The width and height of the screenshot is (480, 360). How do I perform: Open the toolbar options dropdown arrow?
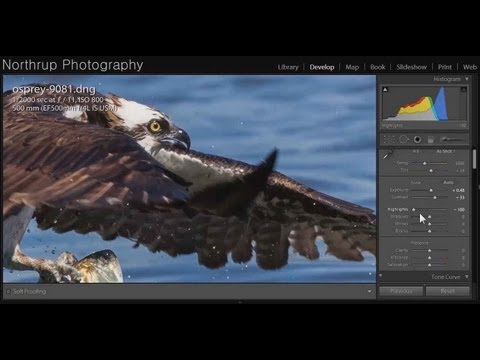point(369,291)
